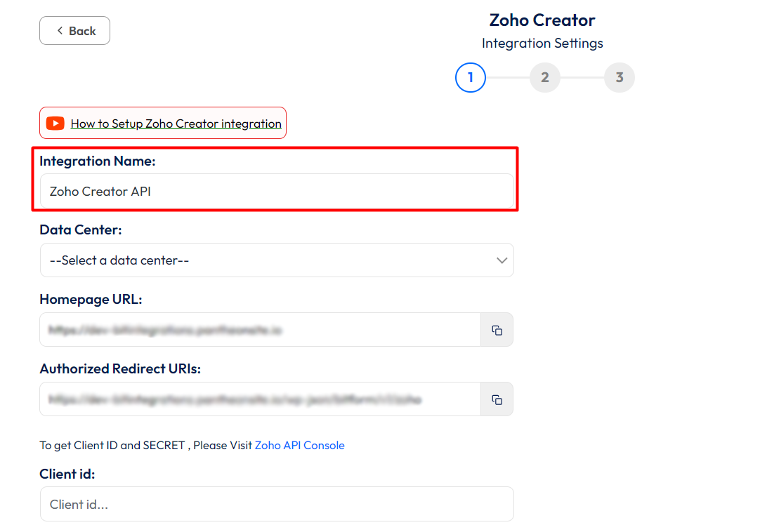Click the 'Integration Settings' subtitle text
The width and height of the screenshot is (760, 532).
(542, 43)
